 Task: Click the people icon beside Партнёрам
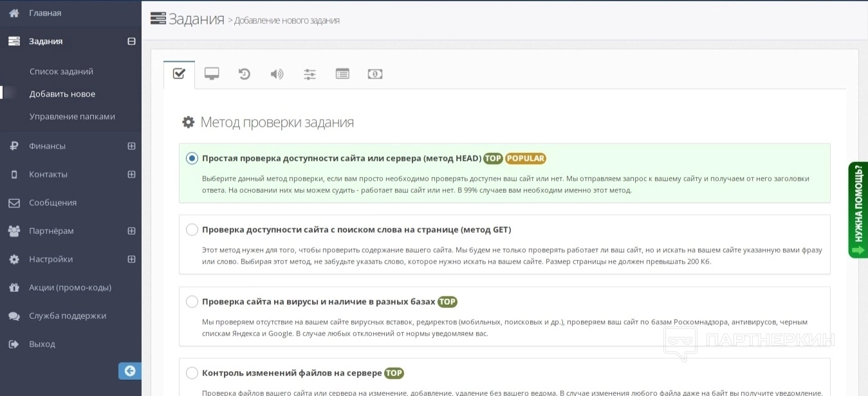tap(14, 231)
